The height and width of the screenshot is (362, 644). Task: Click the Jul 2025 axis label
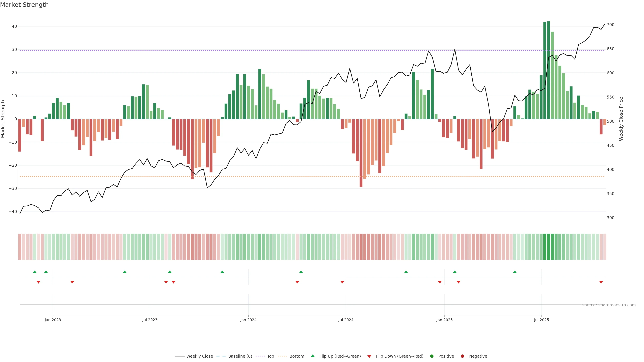pos(541,320)
